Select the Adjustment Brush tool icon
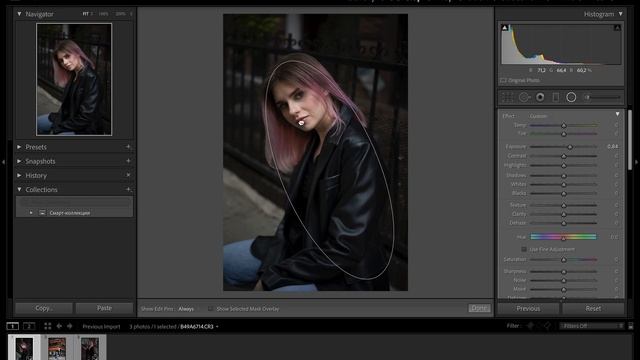 [x=603, y=97]
